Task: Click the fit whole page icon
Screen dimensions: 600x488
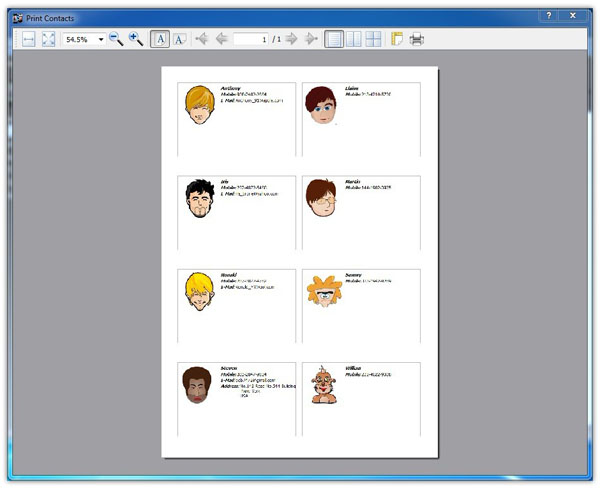Action: coord(48,39)
